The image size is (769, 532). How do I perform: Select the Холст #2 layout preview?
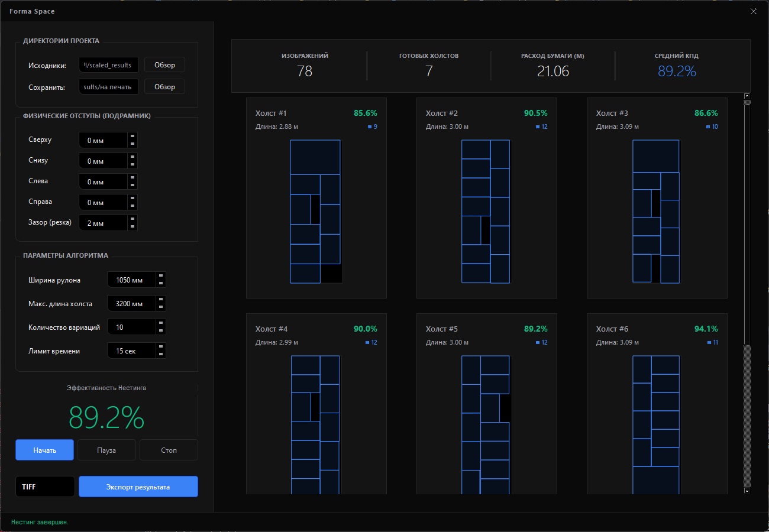486,212
